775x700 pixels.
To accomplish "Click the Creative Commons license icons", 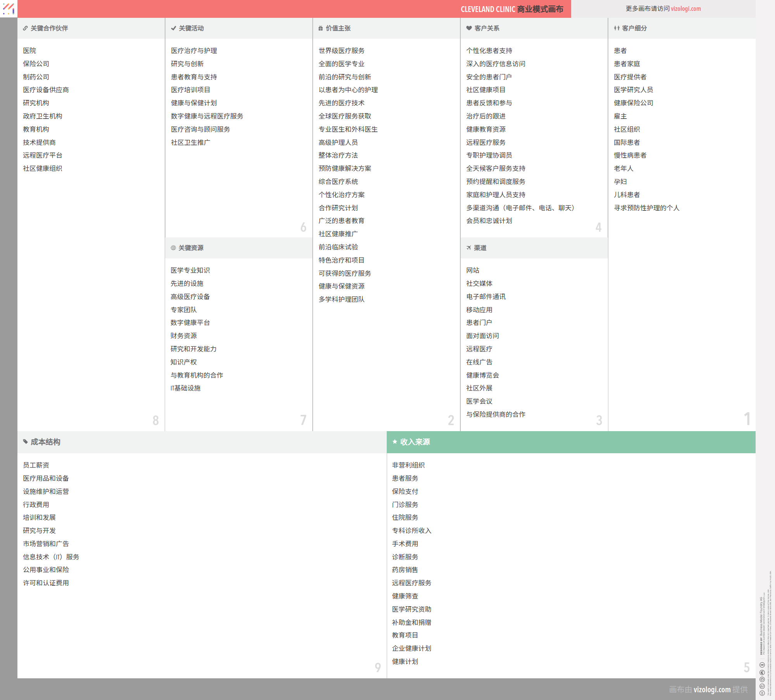I will click(x=762, y=679).
